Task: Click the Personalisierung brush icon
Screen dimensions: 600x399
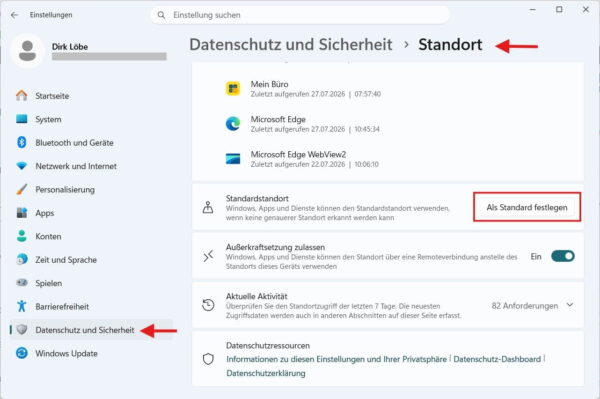Action: (22, 189)
